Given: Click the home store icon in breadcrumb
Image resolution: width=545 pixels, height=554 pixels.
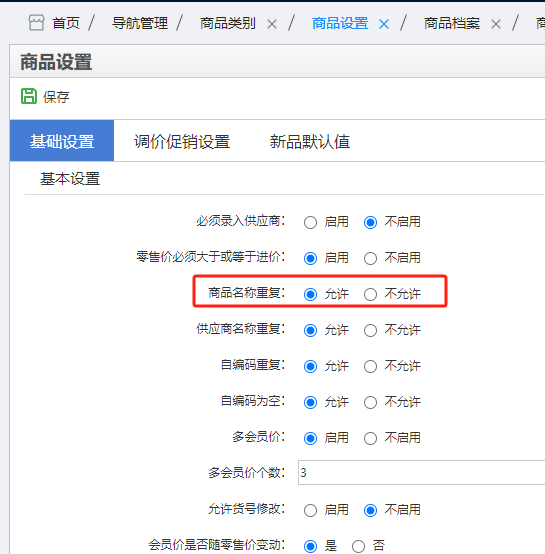Looking at the screenshot, I should [x=36, y=23].
